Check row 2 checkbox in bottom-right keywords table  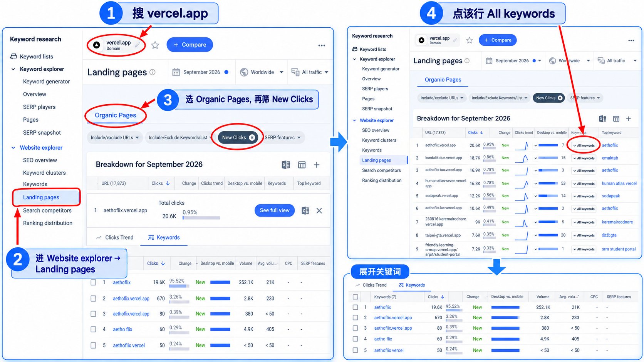(x=355, y=317)
